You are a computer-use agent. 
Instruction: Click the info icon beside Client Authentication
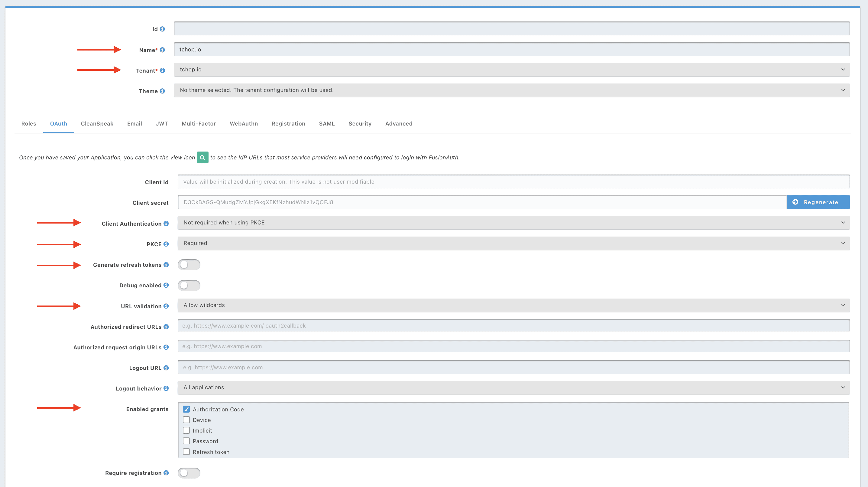click(166, 224)
